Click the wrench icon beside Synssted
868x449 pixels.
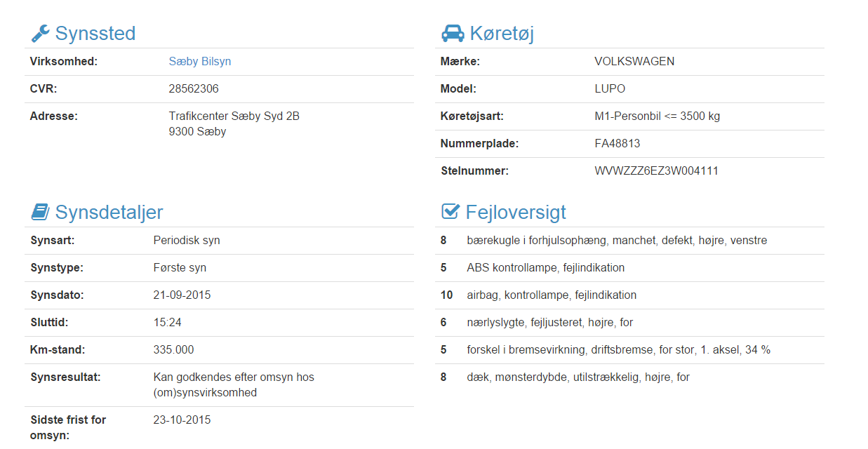pos(40,33)
